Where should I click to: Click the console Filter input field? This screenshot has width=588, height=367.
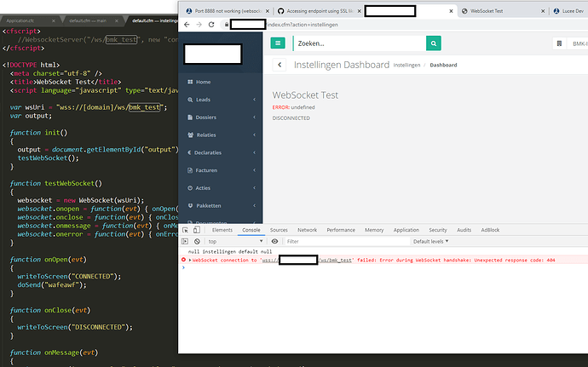(x=347, y=242)
